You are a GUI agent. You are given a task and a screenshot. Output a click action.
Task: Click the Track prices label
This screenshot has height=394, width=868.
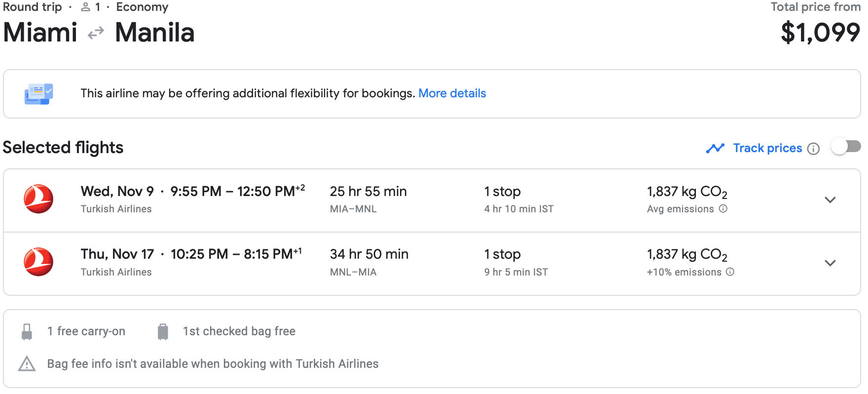point(767,148)
